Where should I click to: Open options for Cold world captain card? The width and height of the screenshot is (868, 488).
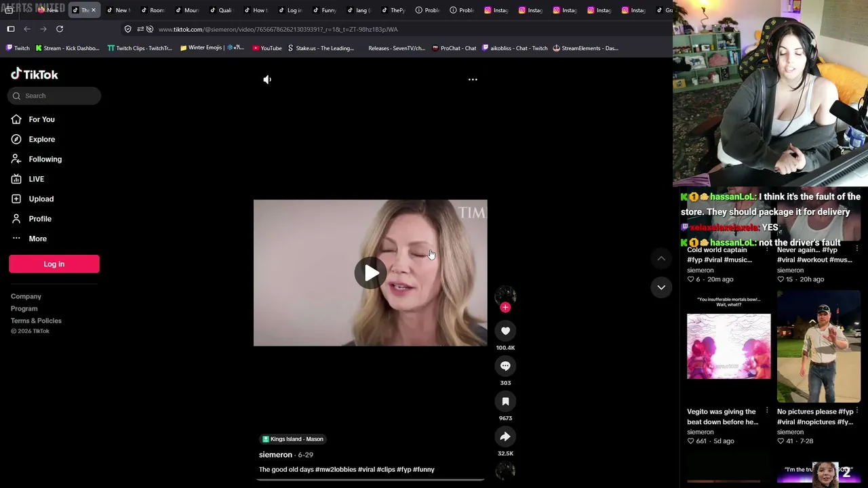point(767,249)
